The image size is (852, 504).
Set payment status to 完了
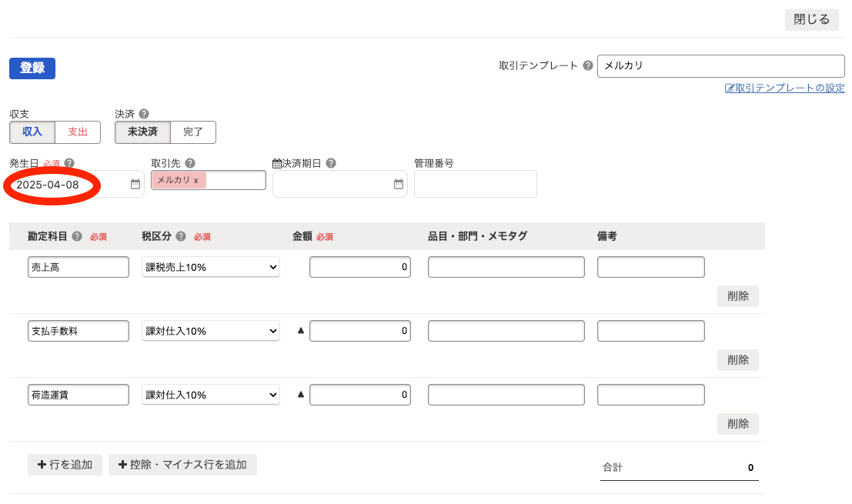click(x=193, y=132)
